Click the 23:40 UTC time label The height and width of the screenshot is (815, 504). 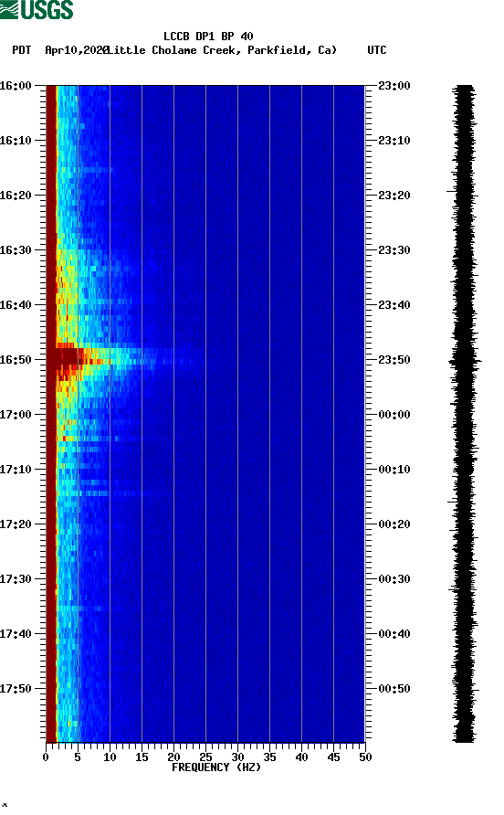click(394, 305)
